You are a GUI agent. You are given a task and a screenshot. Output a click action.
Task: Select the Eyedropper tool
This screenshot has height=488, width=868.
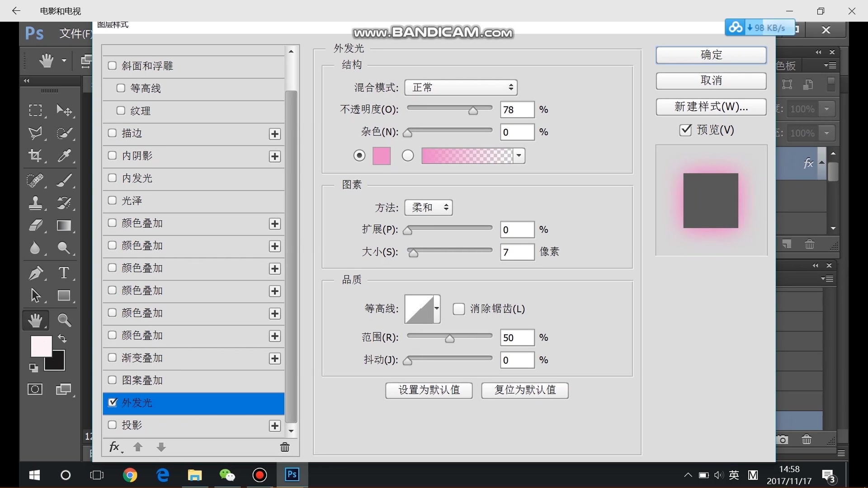pos(64,156)
